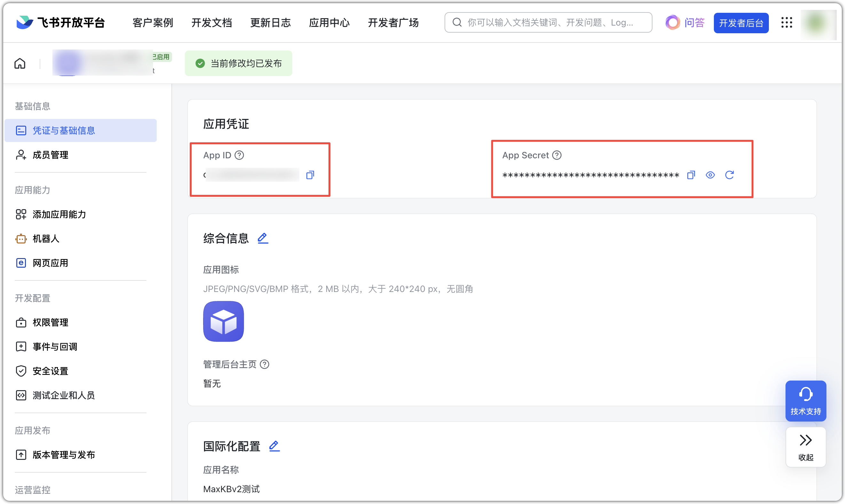Open 应用中心 in the top menu
Image resolution: width=845 pixels, height=504 pixels.
click(329, 22)
